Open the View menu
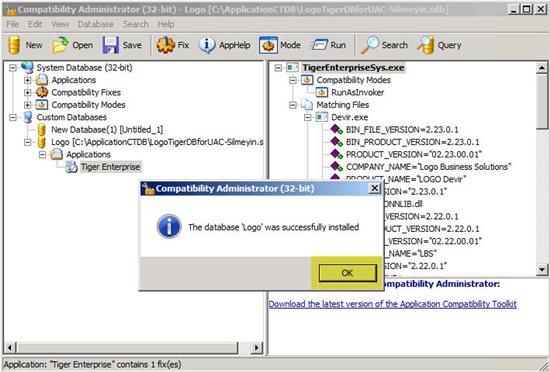Screen dimensions: 550x372 coord(60,24)
